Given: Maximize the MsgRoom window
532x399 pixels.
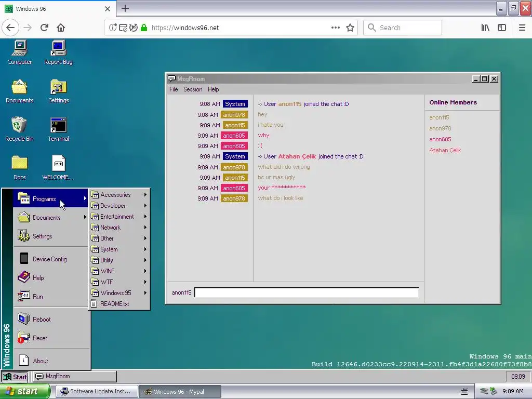Looking at the screenshot, I should (x=485, y=79).
